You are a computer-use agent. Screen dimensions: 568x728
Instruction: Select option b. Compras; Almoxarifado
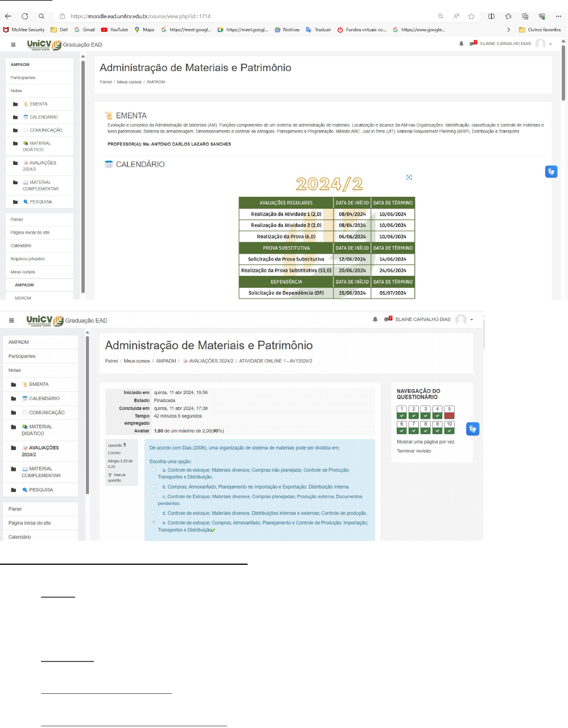154,486
